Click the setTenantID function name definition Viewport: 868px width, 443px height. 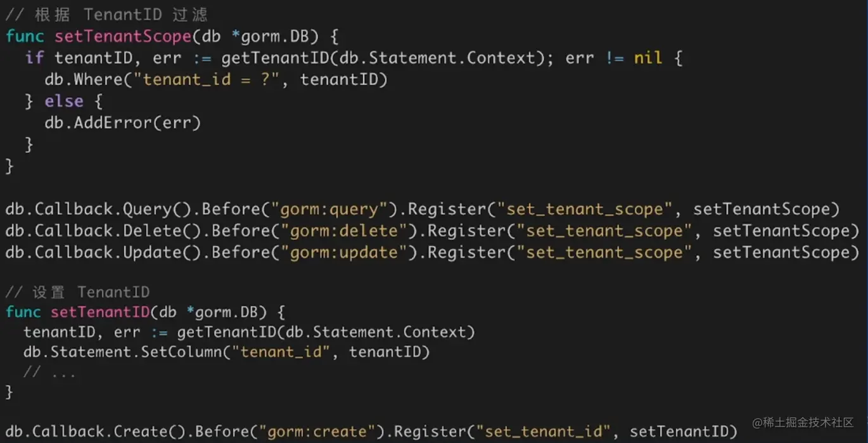[99, 312]
